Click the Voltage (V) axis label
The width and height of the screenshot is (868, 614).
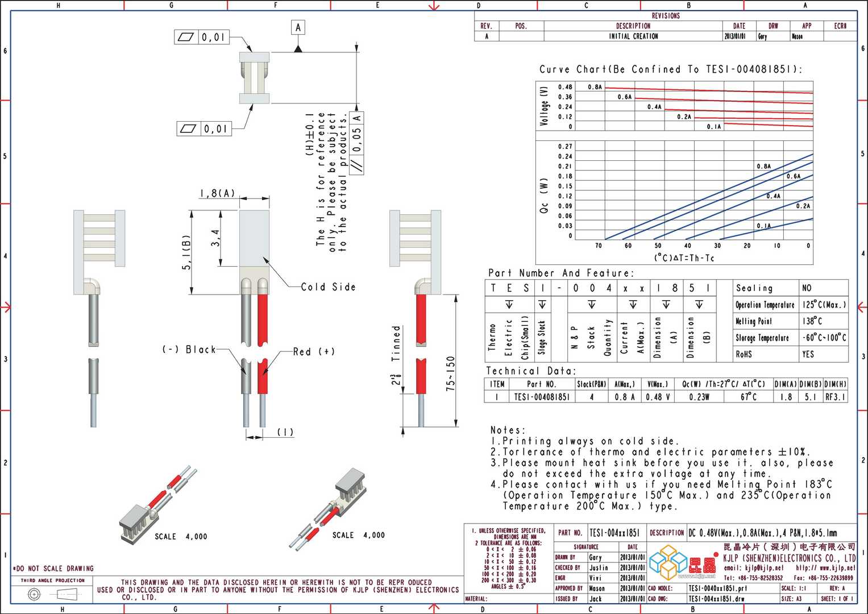tap(544, 106)
